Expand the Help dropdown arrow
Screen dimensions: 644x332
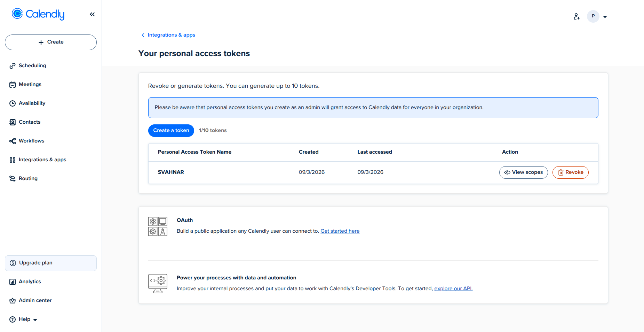click(35, 320)
